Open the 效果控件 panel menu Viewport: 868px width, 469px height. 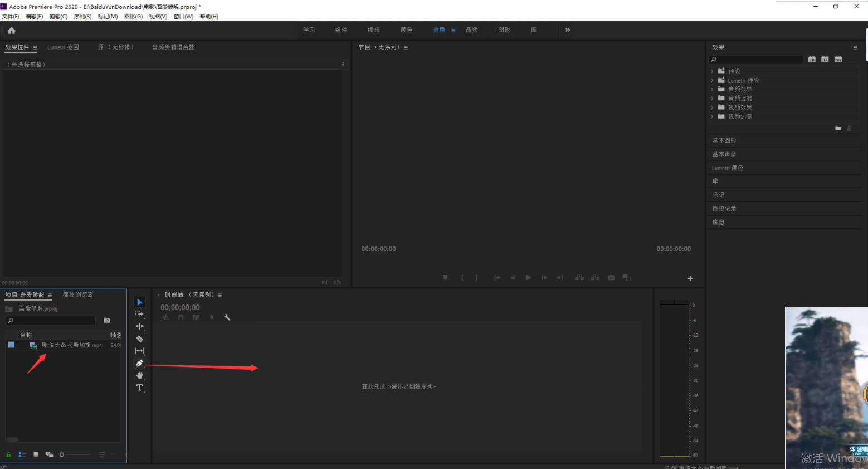coord(35,48)
